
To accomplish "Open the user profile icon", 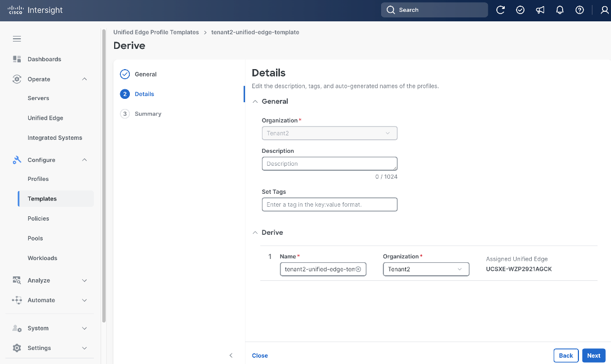I will [x=604, y=10].
